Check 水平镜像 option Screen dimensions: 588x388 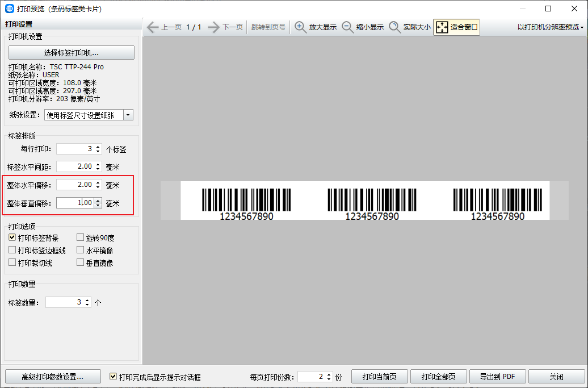80,250
